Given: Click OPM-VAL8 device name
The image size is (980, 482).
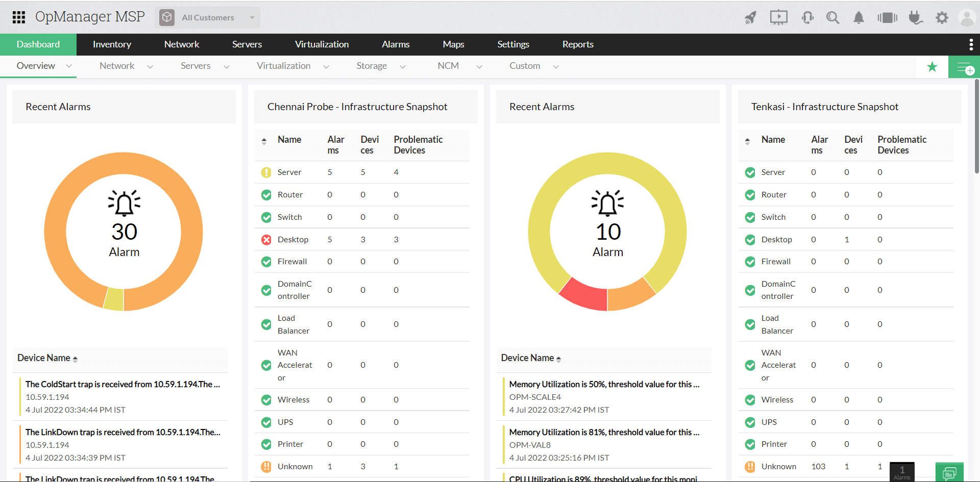Looking at the screenshot, I should pos(530,445).
